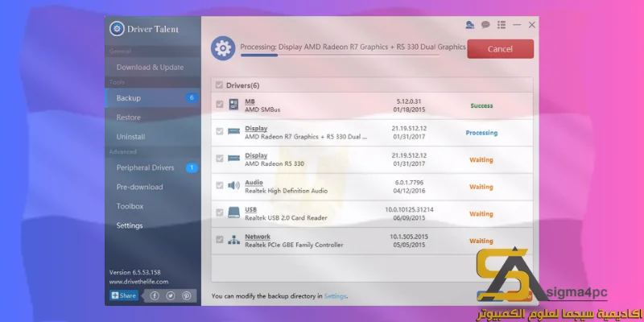Select Backup in the sidebar

click(x=153, y=97)
